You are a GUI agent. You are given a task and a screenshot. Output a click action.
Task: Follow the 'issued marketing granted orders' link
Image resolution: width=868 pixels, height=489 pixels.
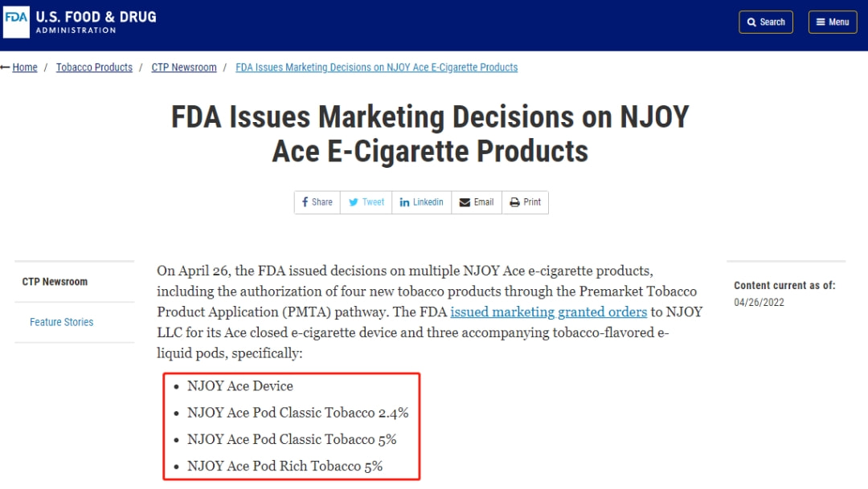coord(548,312)
